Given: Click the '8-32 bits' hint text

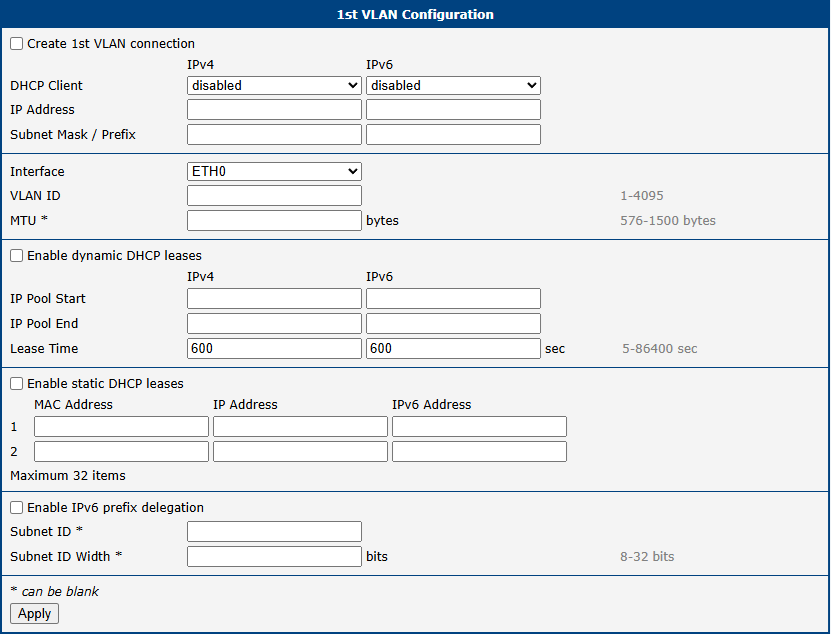Looking at the screenshot, I should click(x=647, y=557).
